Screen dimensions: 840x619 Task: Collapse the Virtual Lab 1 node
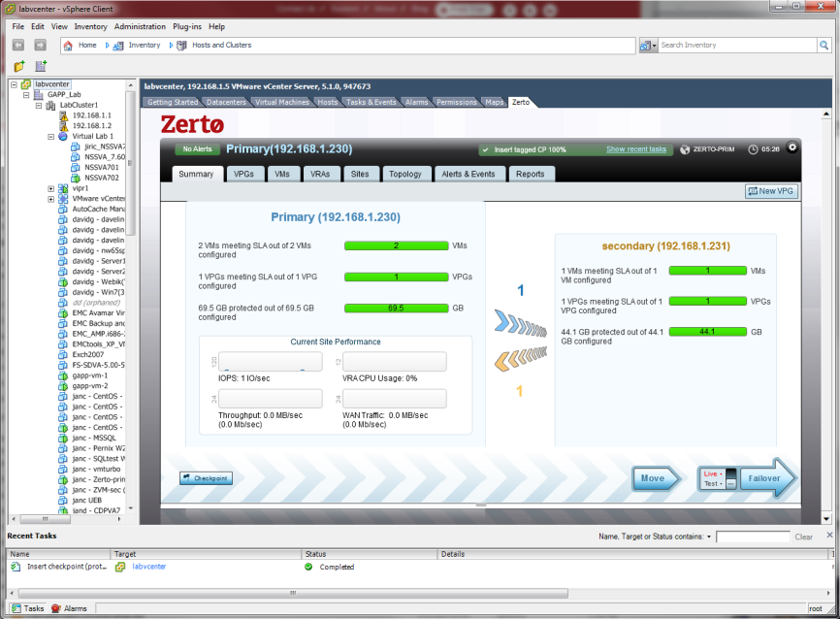pos(50,136)
